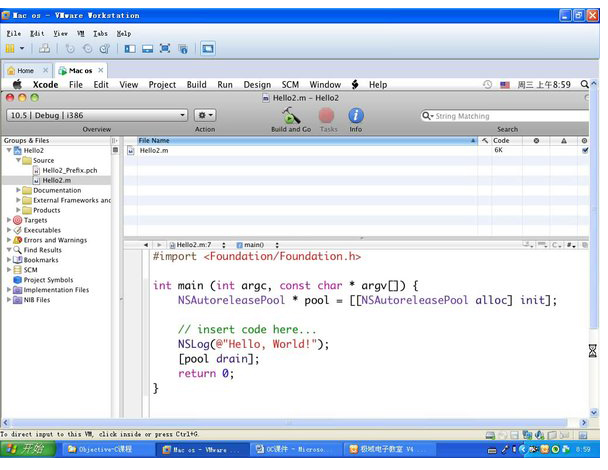Expand the Products folder

pos(18,210)
